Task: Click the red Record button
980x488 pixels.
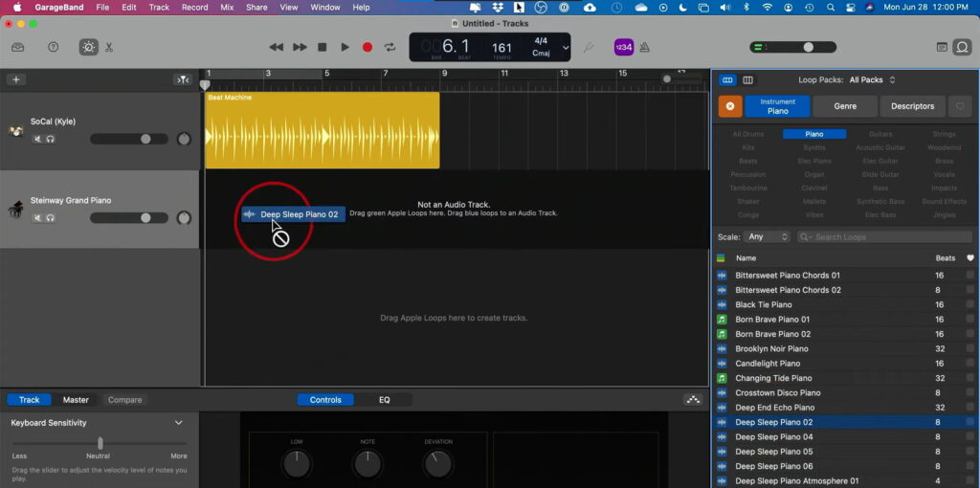Action: pyautogui.click(x=367, y=47)
